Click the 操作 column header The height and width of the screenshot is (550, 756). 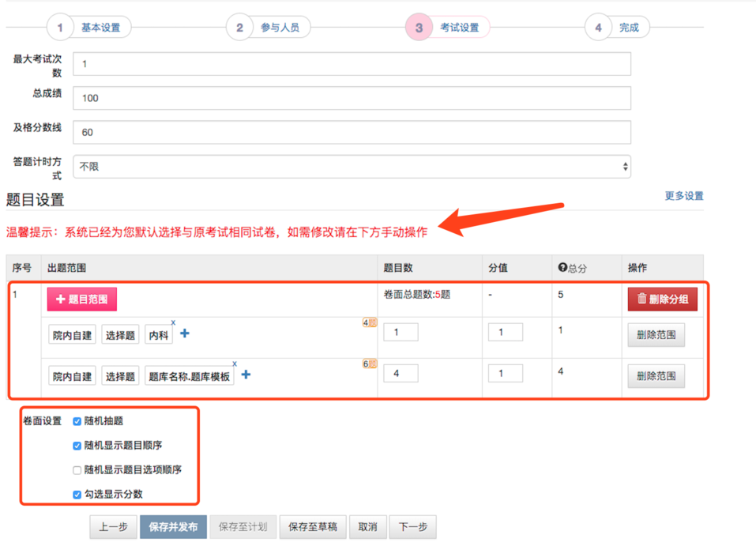click(x=638, y=268)
